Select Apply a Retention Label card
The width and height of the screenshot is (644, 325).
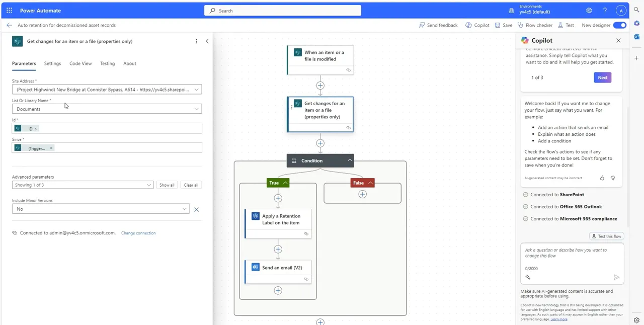point(278,224)
